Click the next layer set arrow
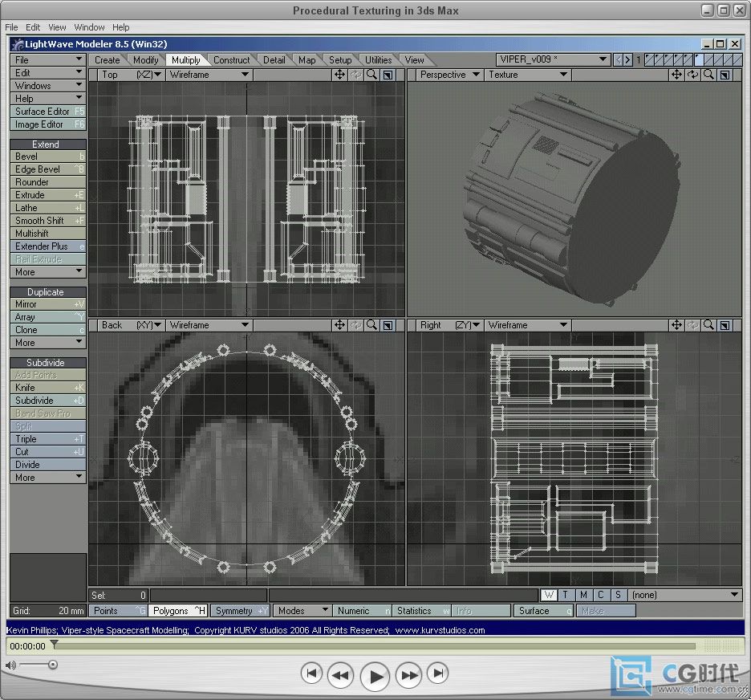Image resolution: width=751 pixels, height=700 pixels. [x=628, y=60]
